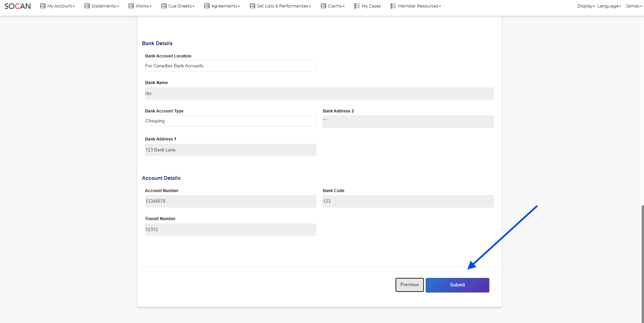
Task: Click the Bank Name field
Action: (x=319, y=94)
